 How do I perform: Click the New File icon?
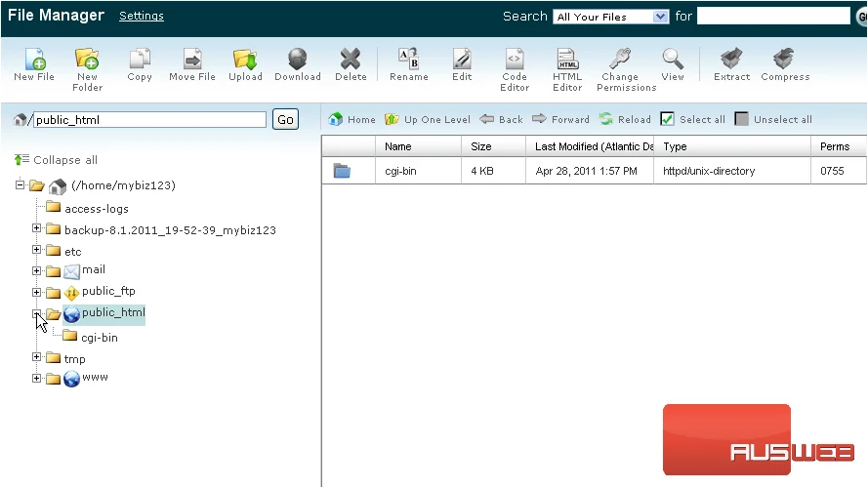[x=34, y=60]
